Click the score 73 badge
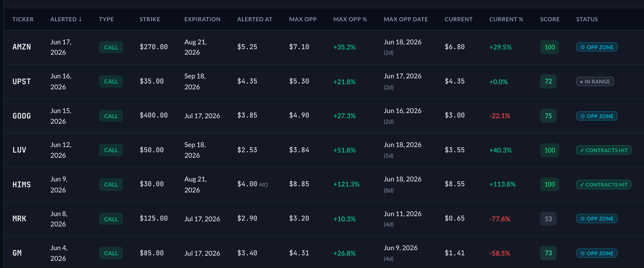 click(548, 253)
